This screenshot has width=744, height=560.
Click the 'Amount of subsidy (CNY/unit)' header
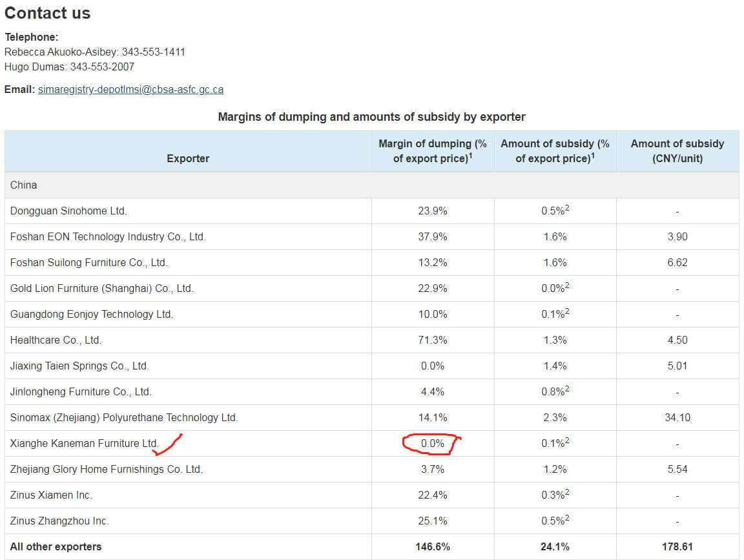coord(677,151)
